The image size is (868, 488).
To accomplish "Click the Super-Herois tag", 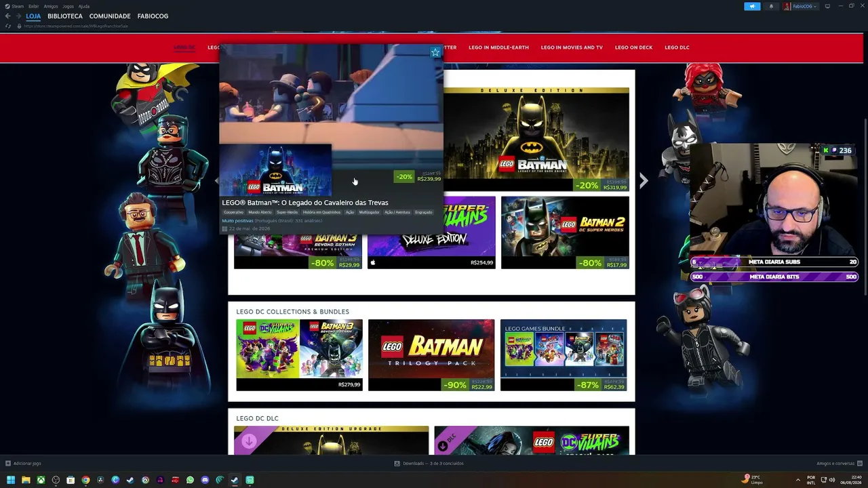I will [288, 212].
